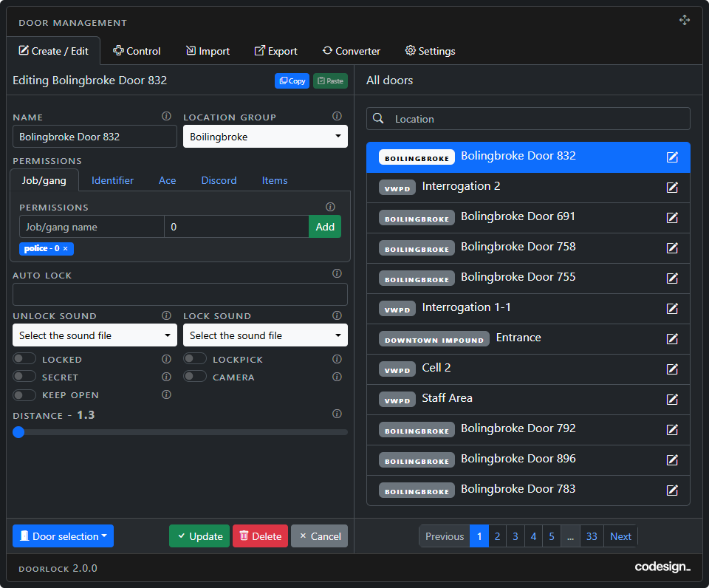Enable the LOCKED toggle

pos(24,359)
